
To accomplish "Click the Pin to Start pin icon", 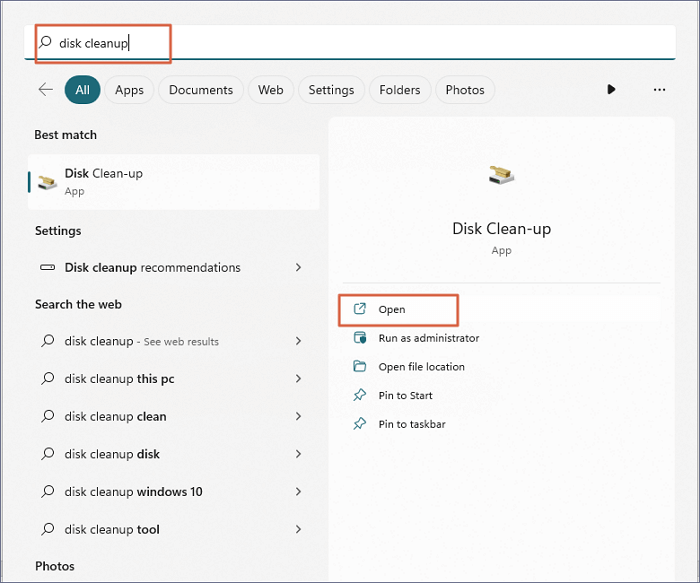I will pos(360,395).
